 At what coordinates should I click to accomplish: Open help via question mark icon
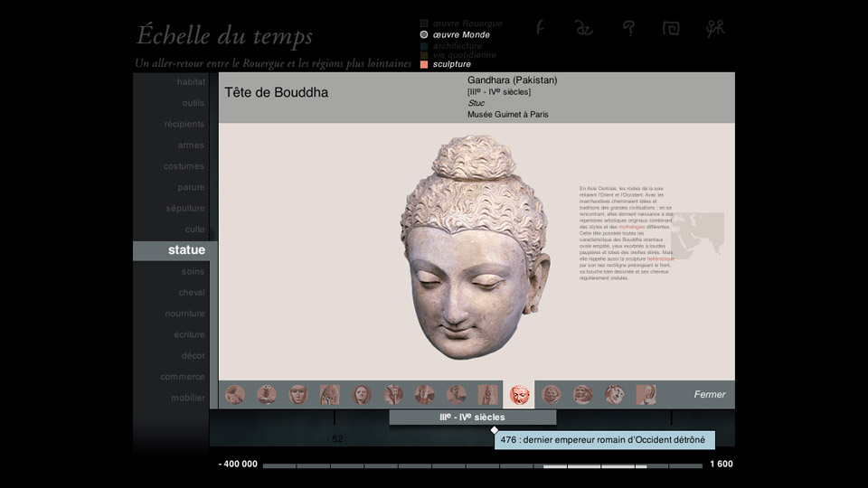628,28
